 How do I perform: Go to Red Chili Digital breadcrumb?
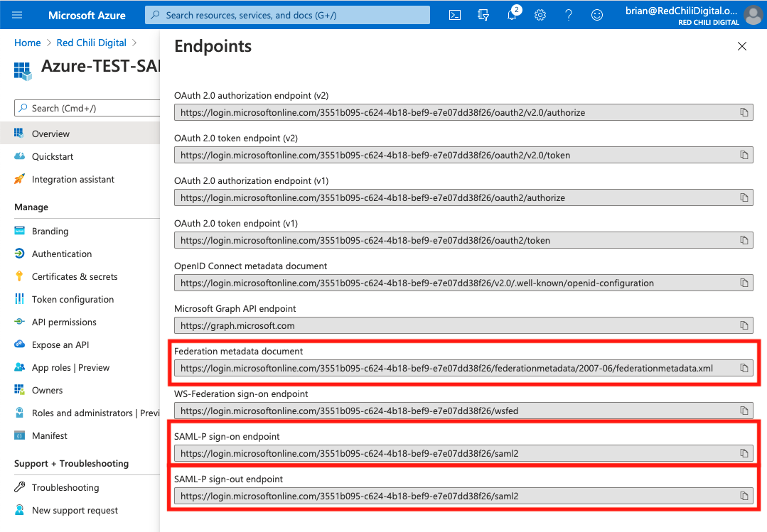[x=92, y=43]
